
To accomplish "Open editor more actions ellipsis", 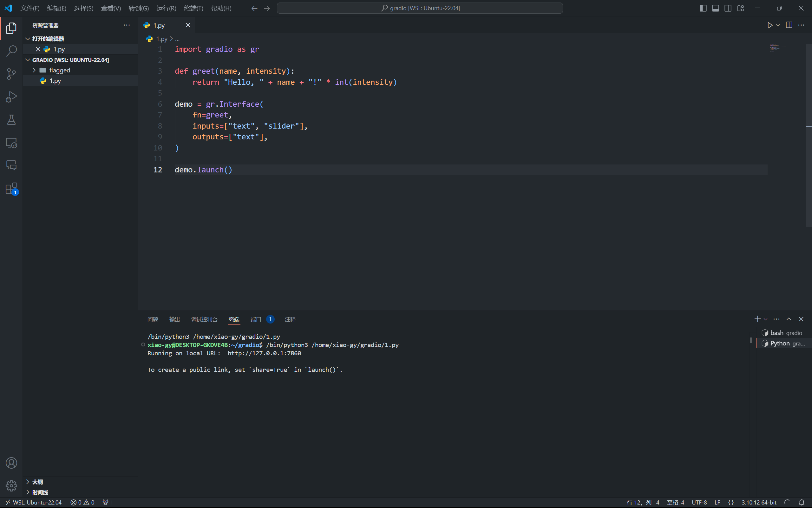I will 801,25.
